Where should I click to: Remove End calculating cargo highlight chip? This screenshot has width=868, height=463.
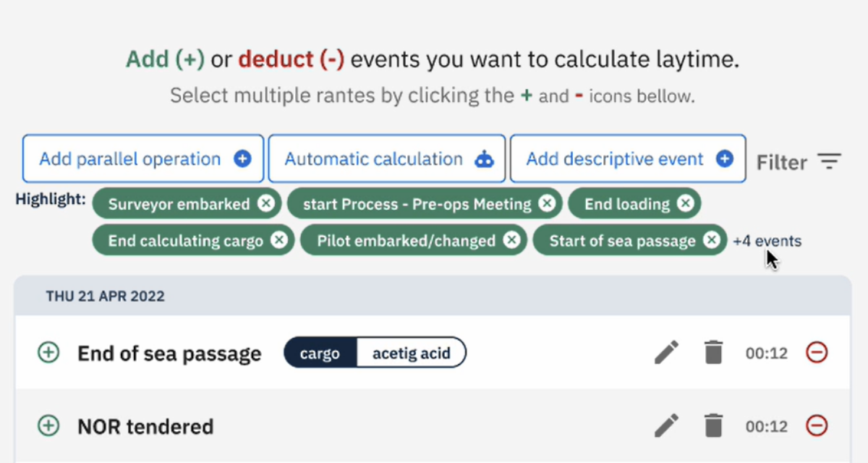[x=278, y=241]
